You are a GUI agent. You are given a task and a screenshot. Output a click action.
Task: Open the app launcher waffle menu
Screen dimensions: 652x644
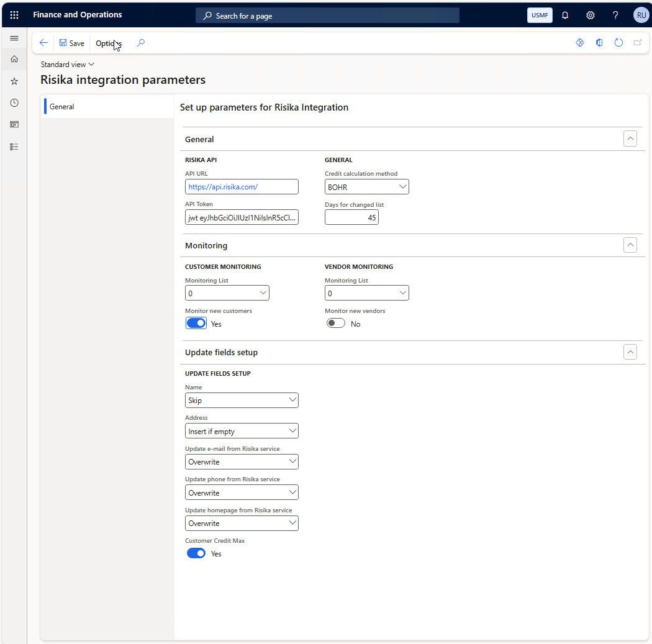(x=14, y=15)
